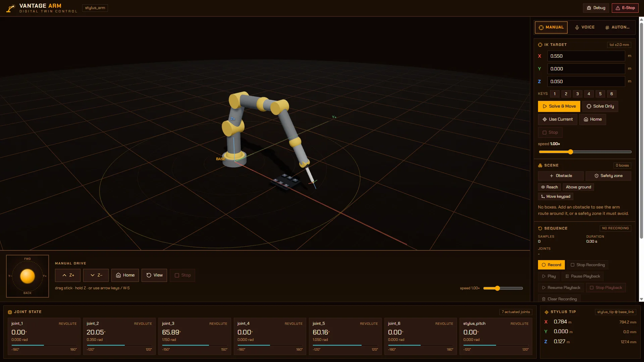Click the NO RECORDING status badge
The height and width of the screenshot is (362, 644).
(615, 228)
